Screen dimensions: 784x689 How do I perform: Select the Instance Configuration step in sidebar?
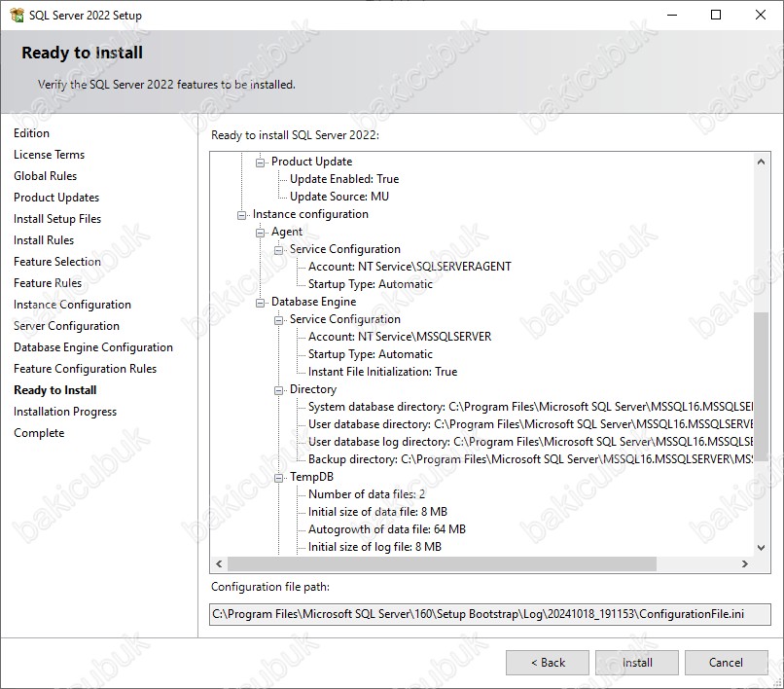click(x=73, y=305)
